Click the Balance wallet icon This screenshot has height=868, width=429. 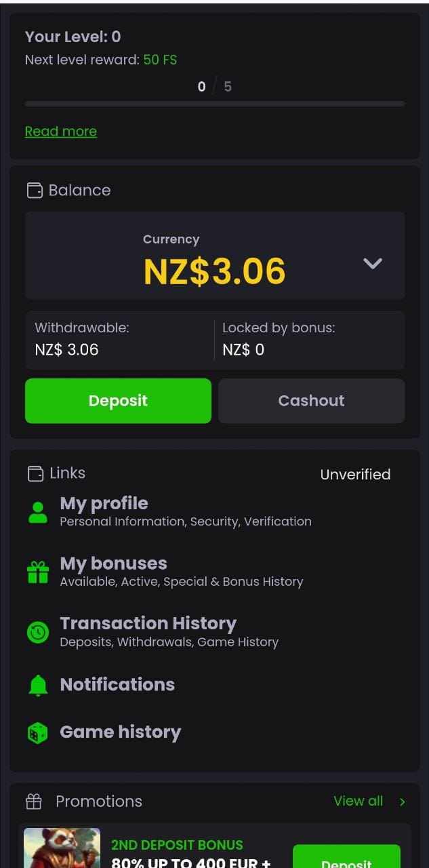(x=35, y=191)
